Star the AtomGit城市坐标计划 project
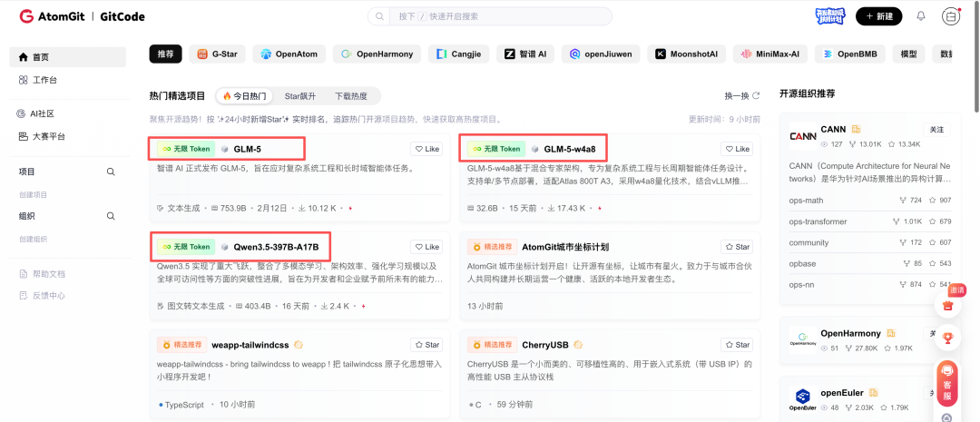Image resolution: width=980 pixels, height=422 pixels. click(x=737, y=247)
